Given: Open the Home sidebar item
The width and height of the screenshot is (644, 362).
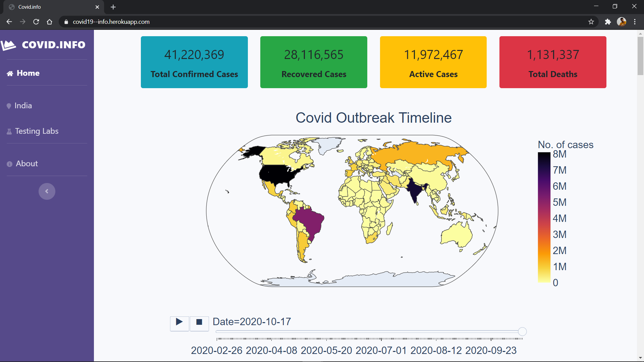Looking at the screenshot, I should click(x=28, y=73).
